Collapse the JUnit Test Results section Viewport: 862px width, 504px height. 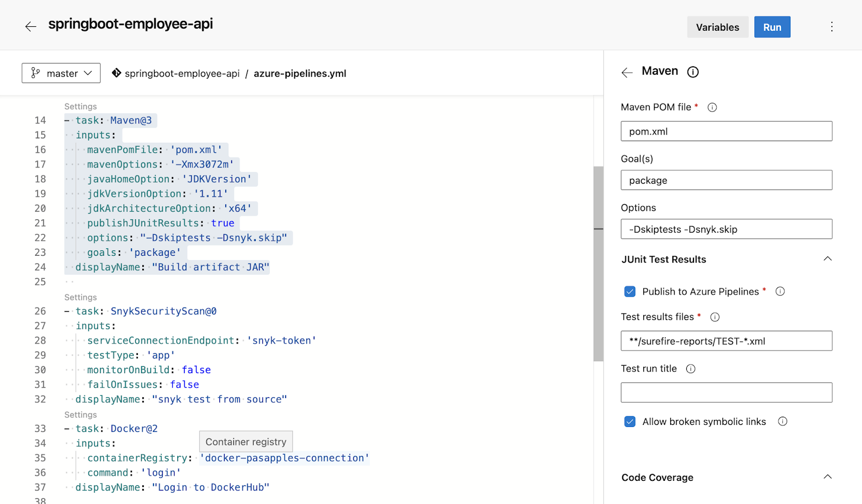(828, 259)
